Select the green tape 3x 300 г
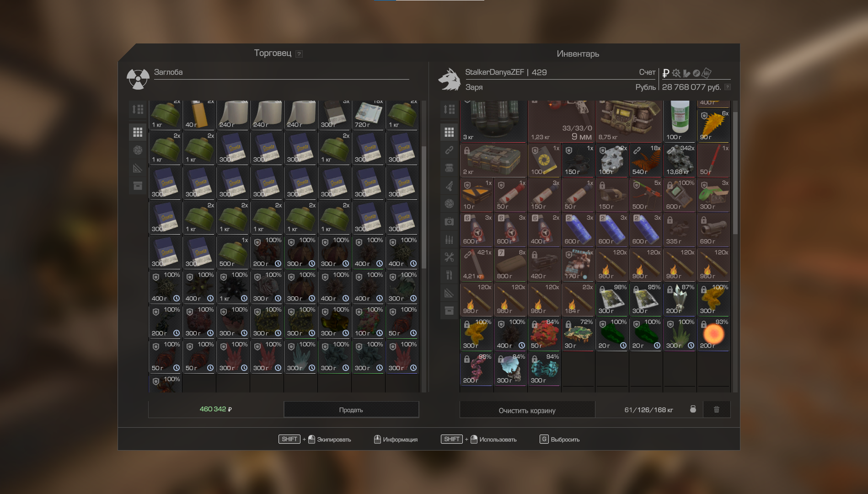The image size is (868, 494). [713, 195]
